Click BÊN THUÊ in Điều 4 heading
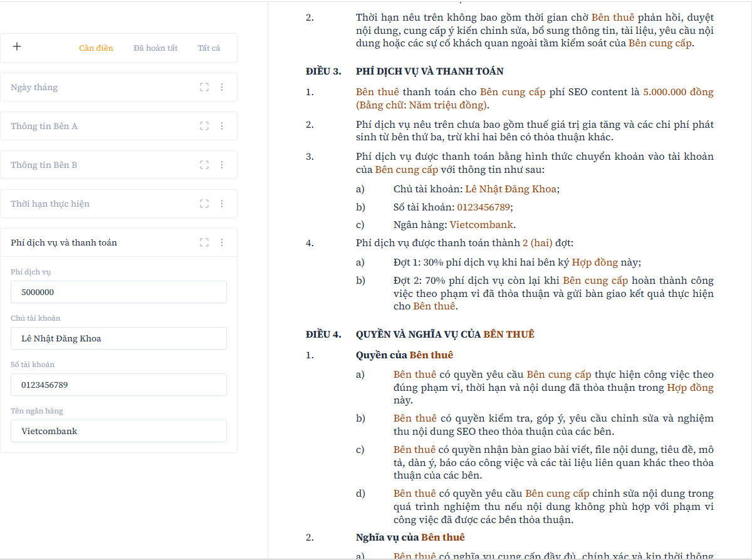 point(509,334)
